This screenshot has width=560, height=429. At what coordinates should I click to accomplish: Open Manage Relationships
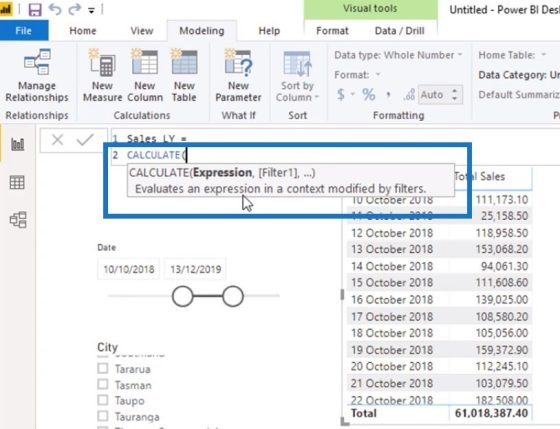(37, 76)
